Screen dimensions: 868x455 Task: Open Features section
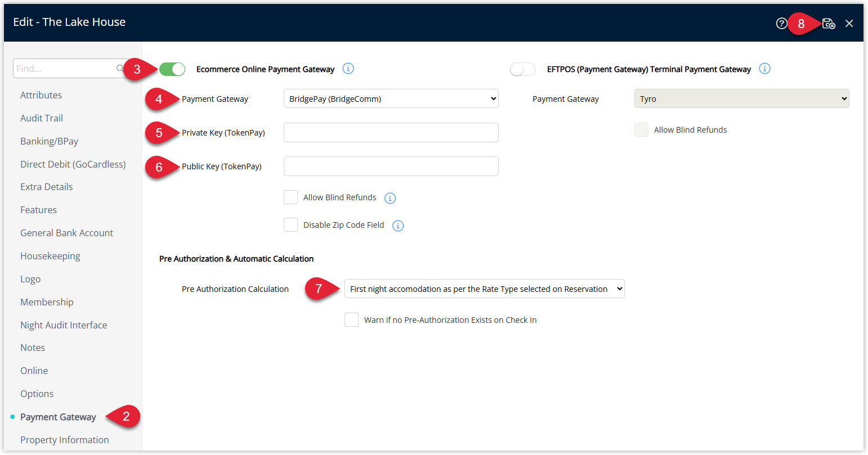[x=38, y=210]
